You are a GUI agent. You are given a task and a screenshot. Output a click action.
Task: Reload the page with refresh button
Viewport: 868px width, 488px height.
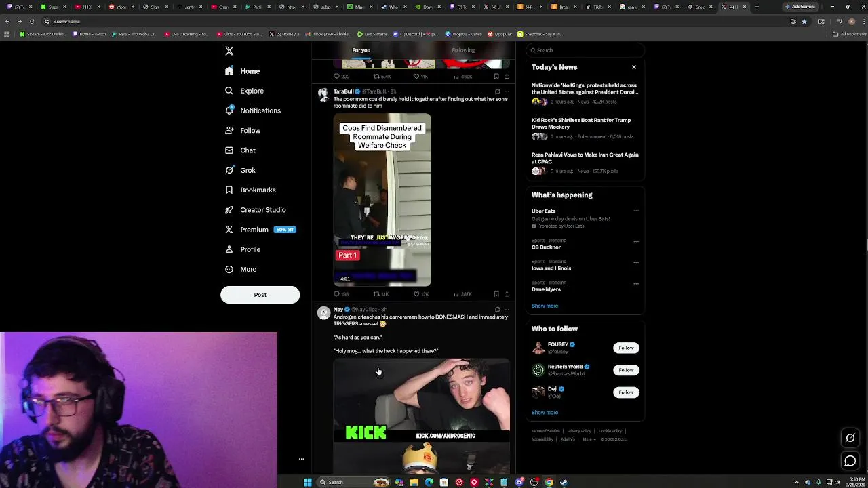[x=31, y=21]
